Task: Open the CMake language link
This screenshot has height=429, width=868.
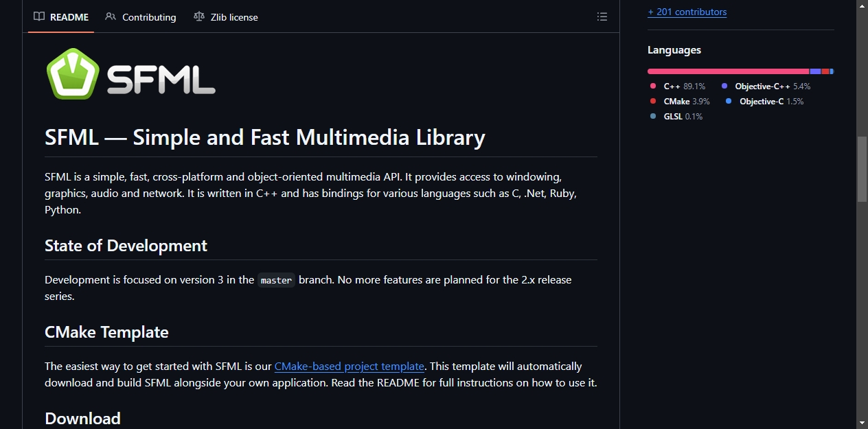Action: [680, 102]
